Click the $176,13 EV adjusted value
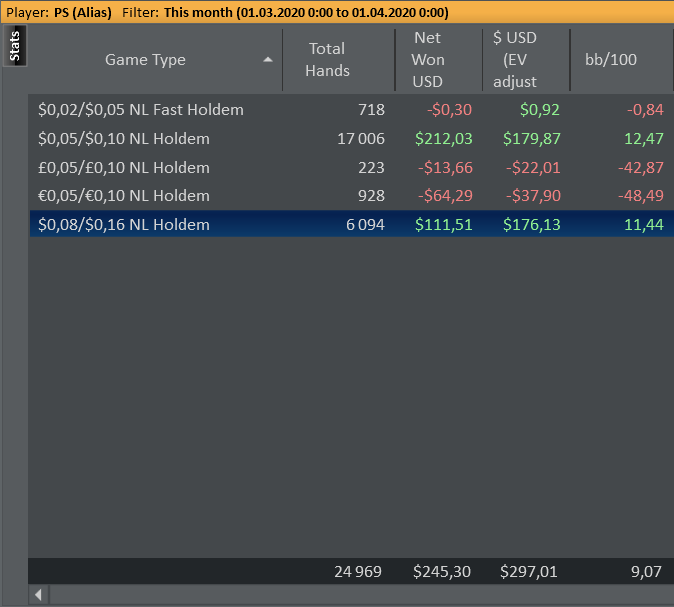The height and width of the screenshot is (607, 674). coord(532,224)
